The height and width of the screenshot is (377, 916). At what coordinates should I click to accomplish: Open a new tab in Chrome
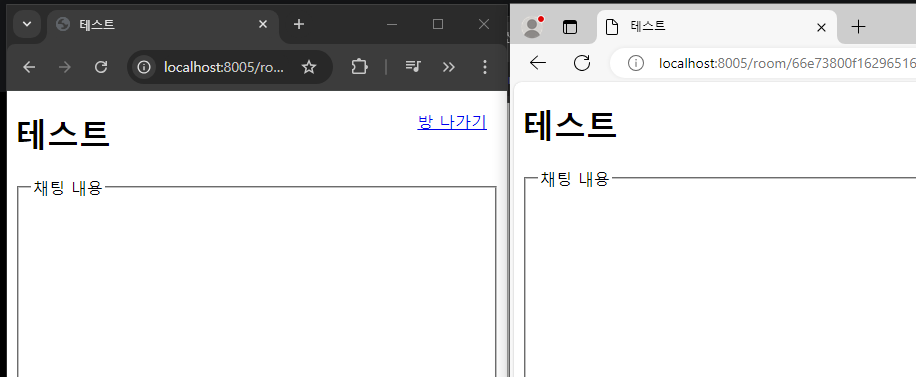coord(299,25)
